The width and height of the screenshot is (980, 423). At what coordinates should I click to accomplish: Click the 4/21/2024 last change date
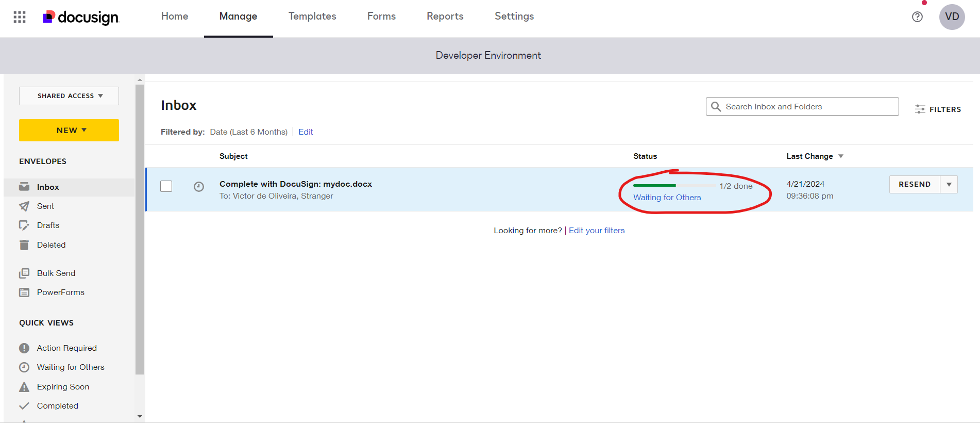point(805,184)
